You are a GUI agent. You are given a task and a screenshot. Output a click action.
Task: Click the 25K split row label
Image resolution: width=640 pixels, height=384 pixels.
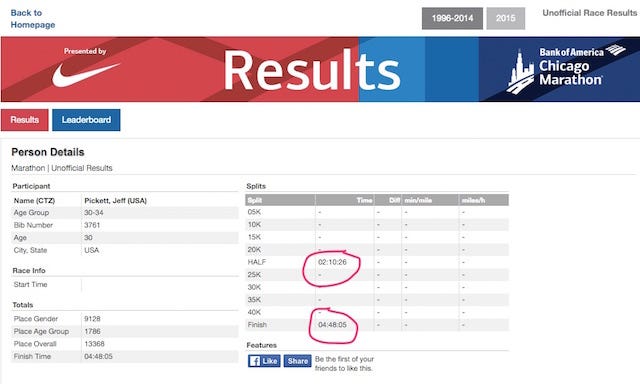[x=254, y=275]
